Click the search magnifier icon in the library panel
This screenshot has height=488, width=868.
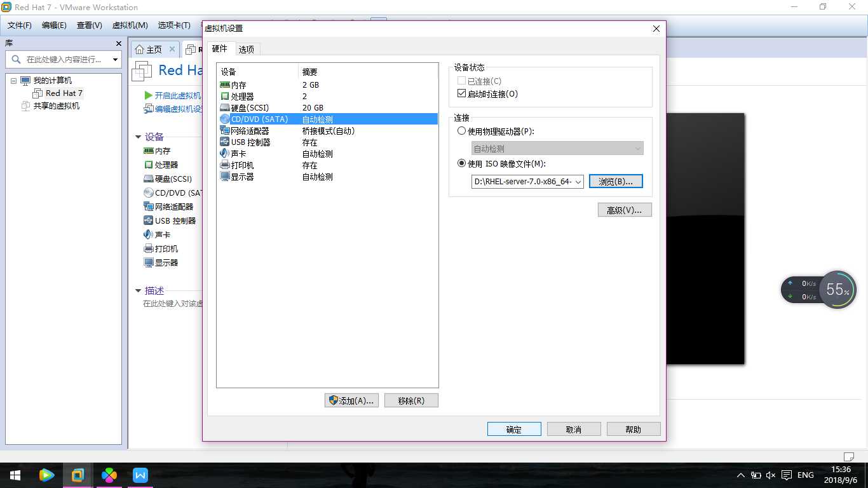(x=15, y=60)
